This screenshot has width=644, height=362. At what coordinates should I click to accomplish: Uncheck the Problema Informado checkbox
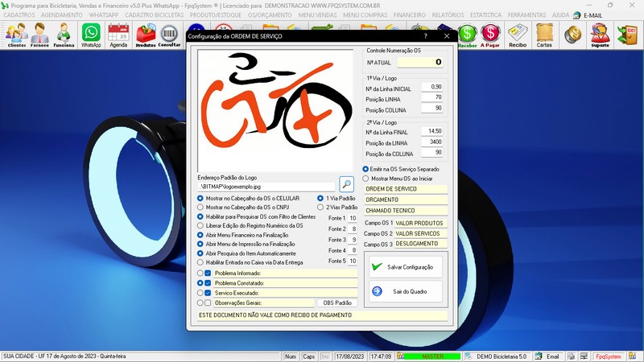coord(208,274)
